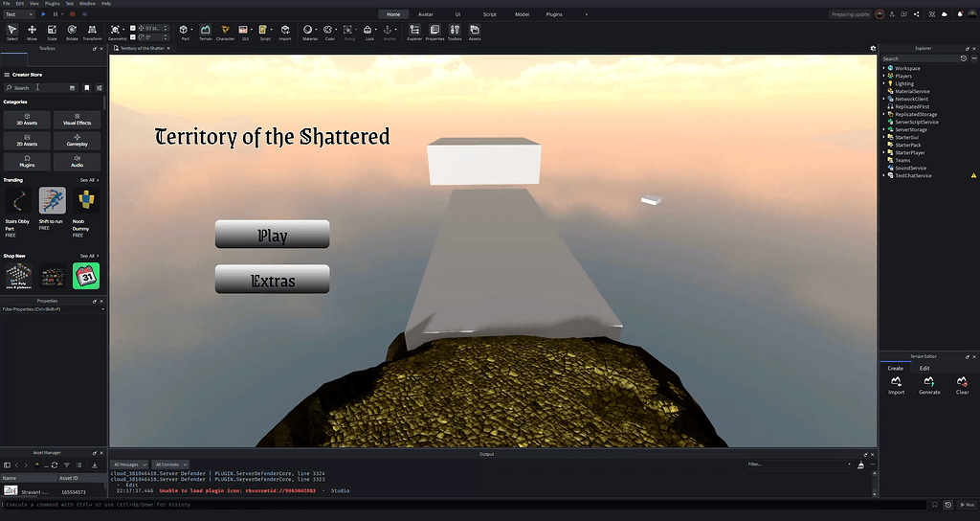
Task: Open the Plugins menu in menu bar
Action: [52, 3]
